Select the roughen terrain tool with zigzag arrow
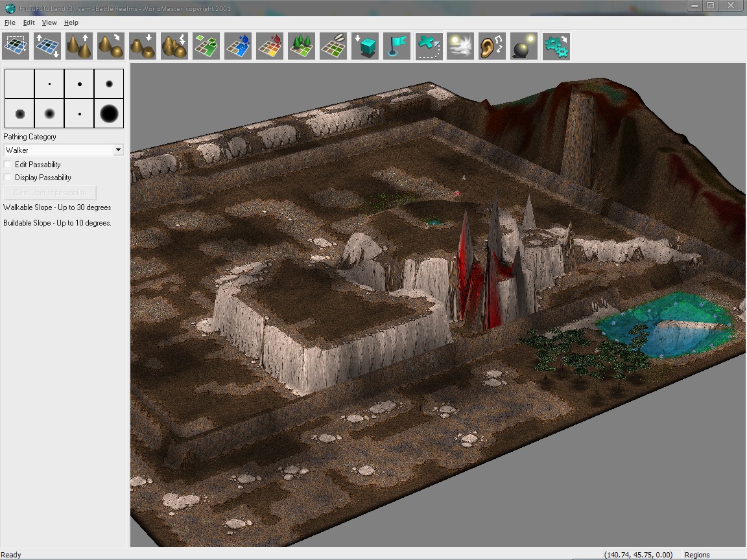The height and width of the screenshot is (560, 747). [x=174, y=46]
